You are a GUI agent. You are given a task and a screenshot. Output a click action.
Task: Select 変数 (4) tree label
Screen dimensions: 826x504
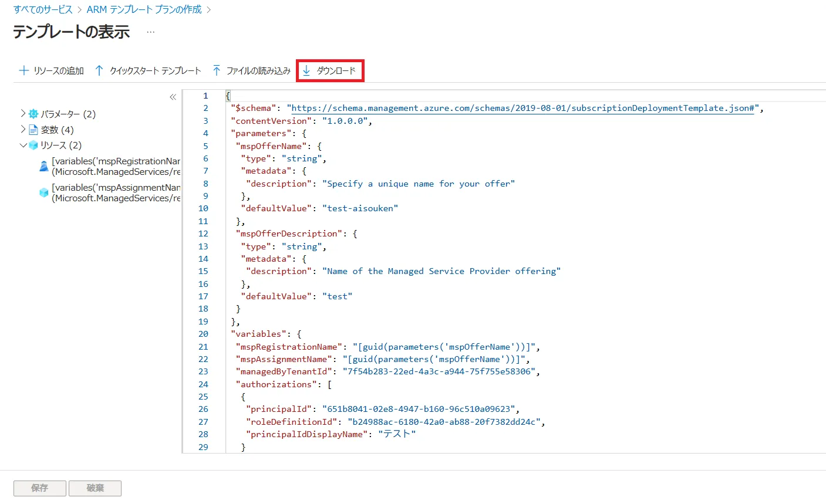coord(57,130)
